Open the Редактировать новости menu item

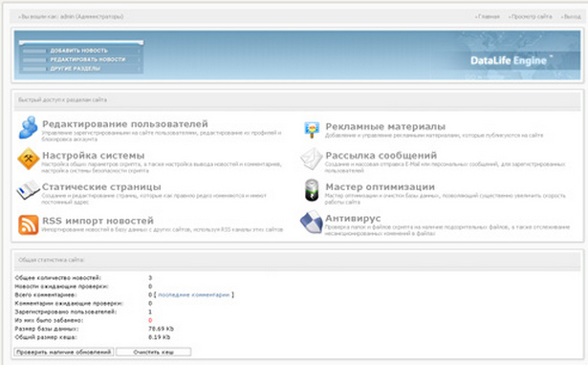[88, 59]
